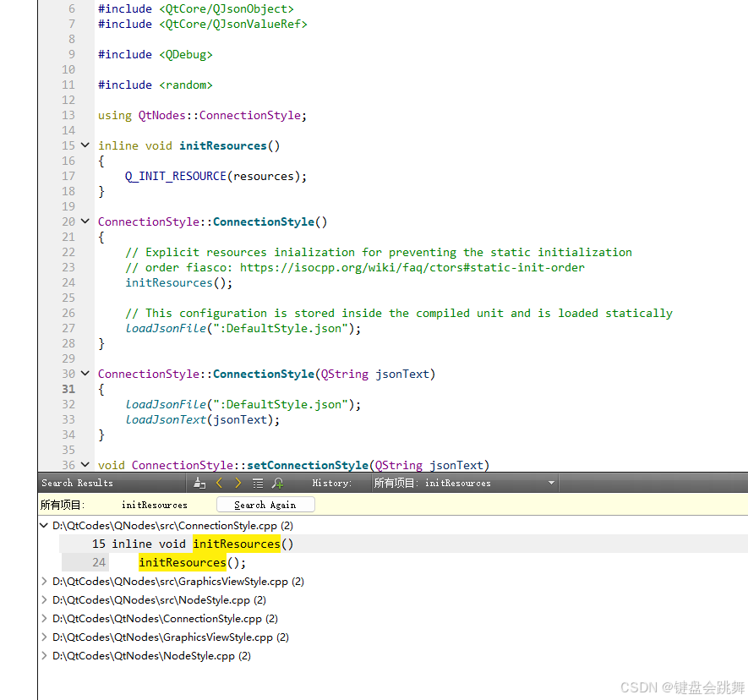Collapse the QNodes ConnectionStyle.cpp result group
This screenshot has height=700, width=748.
pyautogui.click(x=44, y=525)
